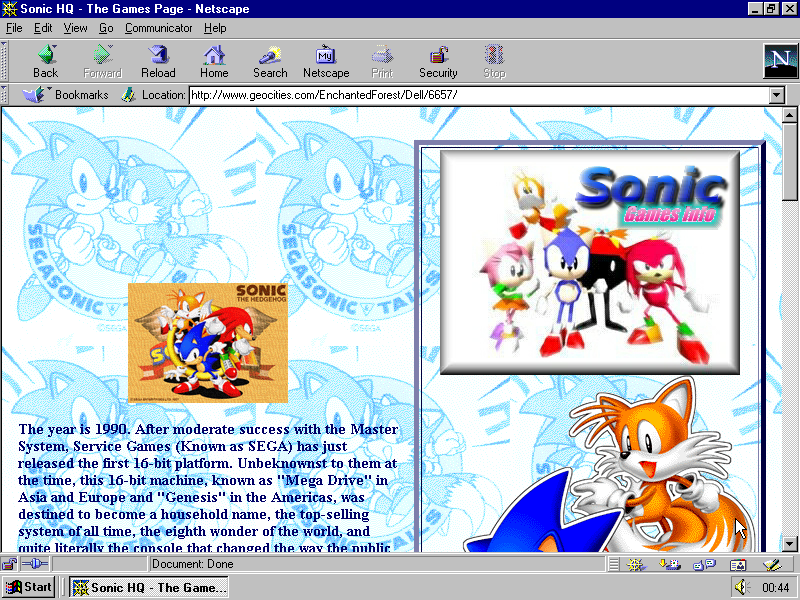Open My Netscape from the toolbar
Screen dimensions: 800x600
(326, 61)
